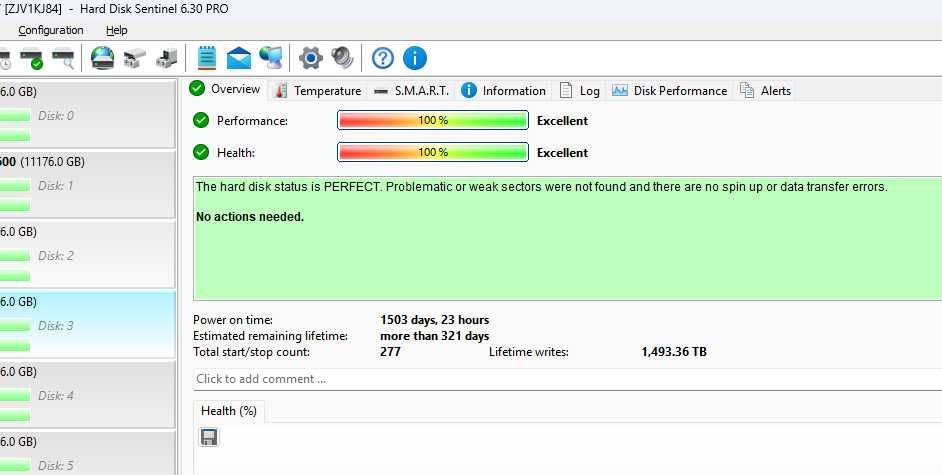
Task: Click the green check next to Health
Action: point(201,153)
